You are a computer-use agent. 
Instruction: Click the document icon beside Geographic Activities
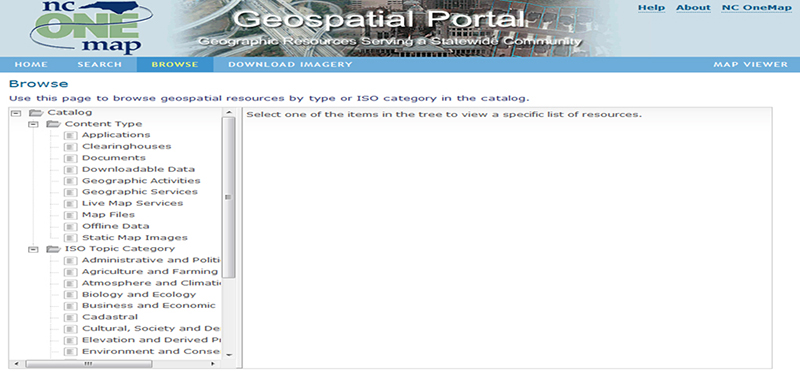pyautogui.click(x=71, y=181)
